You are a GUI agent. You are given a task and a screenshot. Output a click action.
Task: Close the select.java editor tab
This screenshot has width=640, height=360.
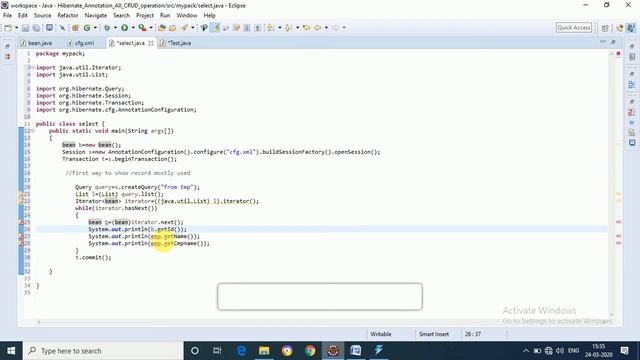[151, 43]
